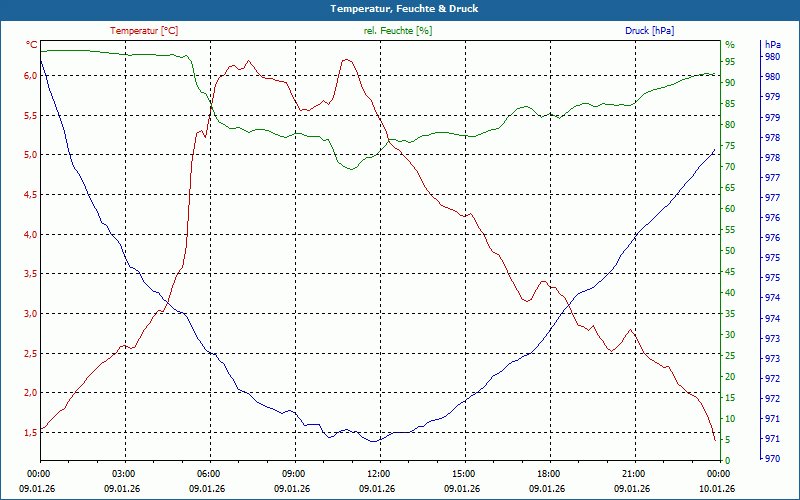Screen dimensions: 800x500
Task: Click the green '85' humidity axis value
Action: tap(730, 104)
